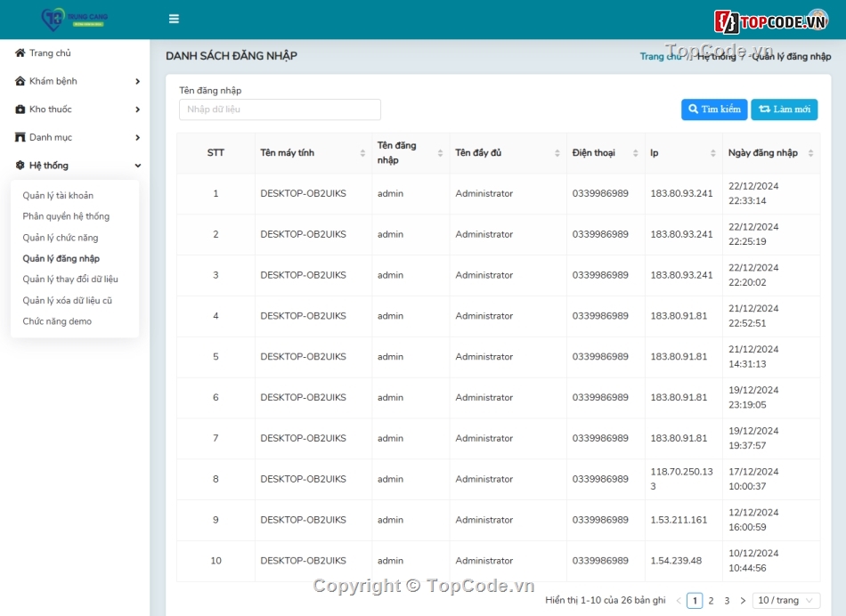Click login date 21/12/2024 14:31:13
This screenshot has width=846, height=616.
tap(753, 357)
